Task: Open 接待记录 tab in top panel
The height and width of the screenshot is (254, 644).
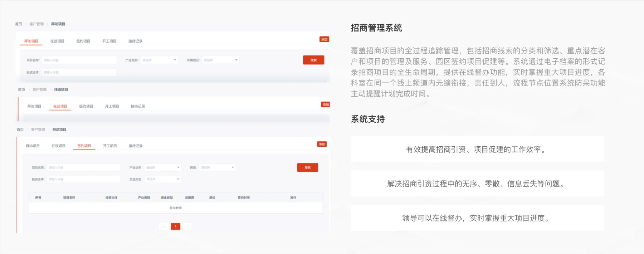Action: point(136,41)
